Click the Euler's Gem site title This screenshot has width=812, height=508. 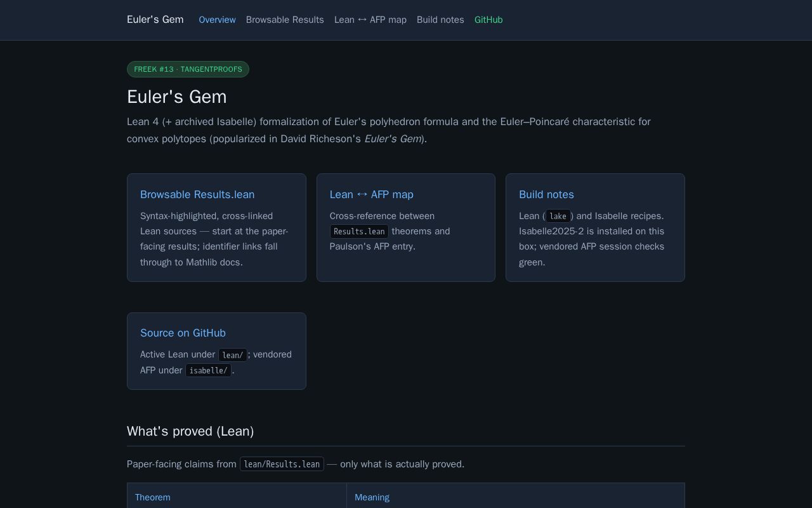(x=155, y=20)
